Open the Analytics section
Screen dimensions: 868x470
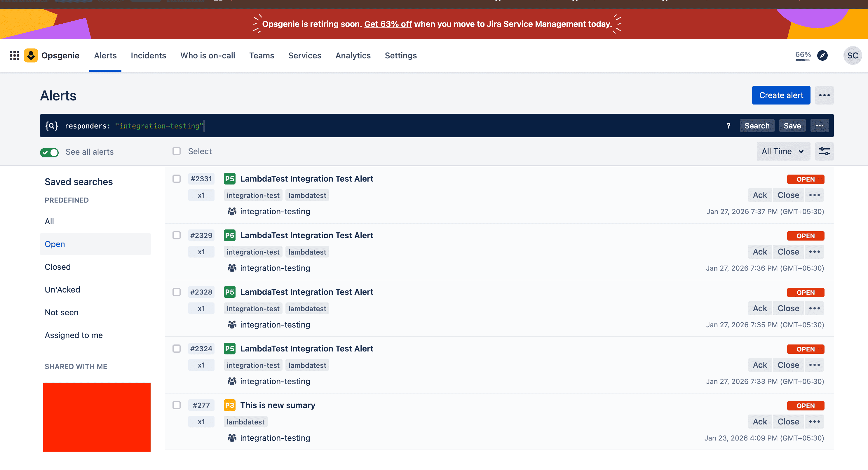(x=353, y=55)
